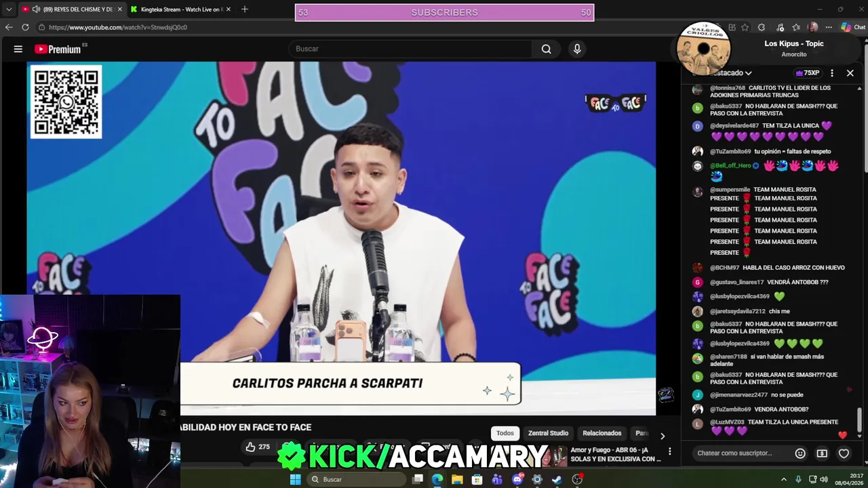Click @BCHM97 username in chat
Viewport: 868px width, 488px height.
pos(724,268)
